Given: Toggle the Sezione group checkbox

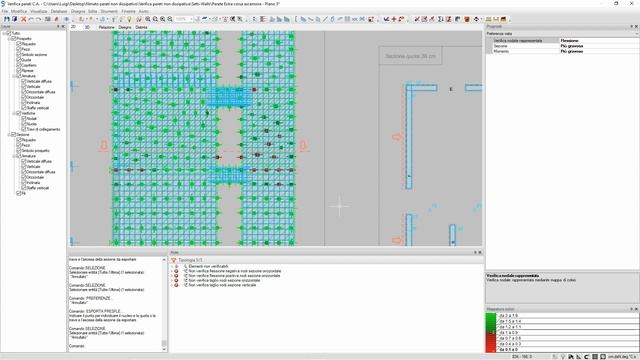Looking at the screenshot, I should tap(13, 134).
